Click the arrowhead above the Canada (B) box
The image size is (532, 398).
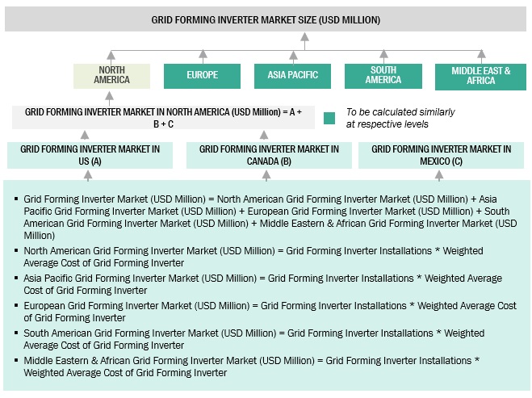pos(264,135)
